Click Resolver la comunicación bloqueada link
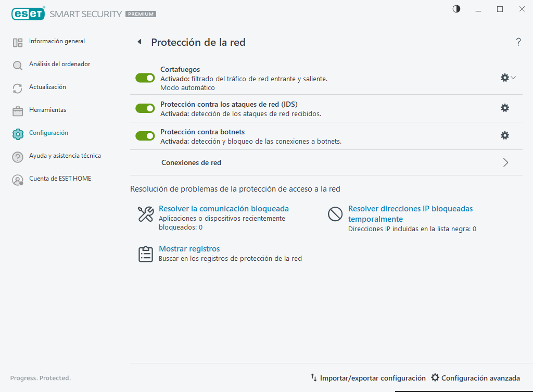The height and width of the screenshot is (392, 533). pos(224,209)
